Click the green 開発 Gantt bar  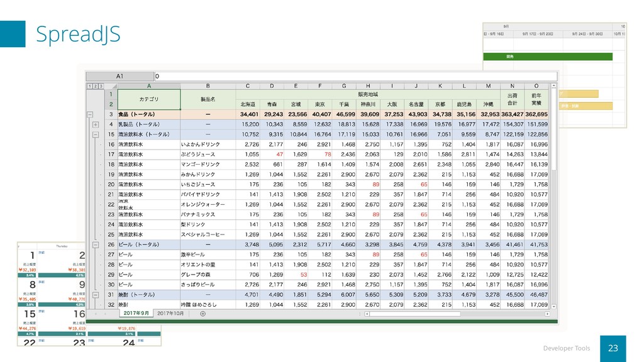[548, 57]
